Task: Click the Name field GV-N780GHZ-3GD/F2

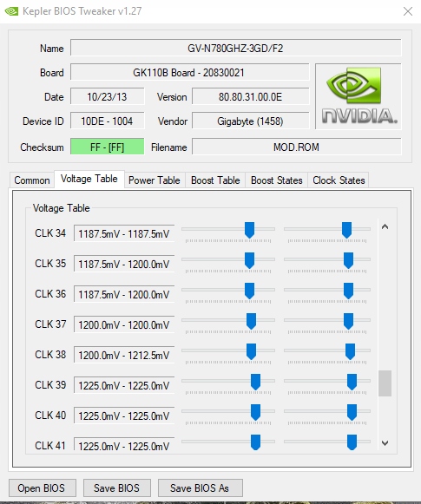Action: pyautogui.click(x=236, y=49)
